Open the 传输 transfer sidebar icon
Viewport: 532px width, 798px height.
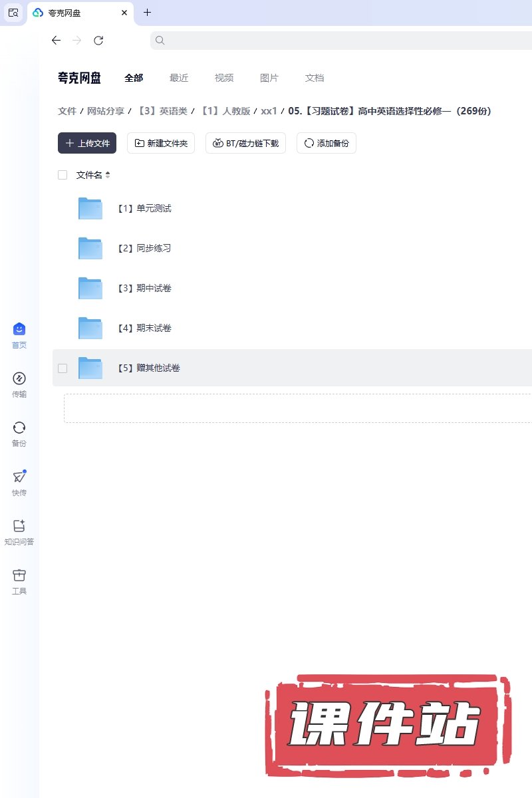tap(19, 379)
